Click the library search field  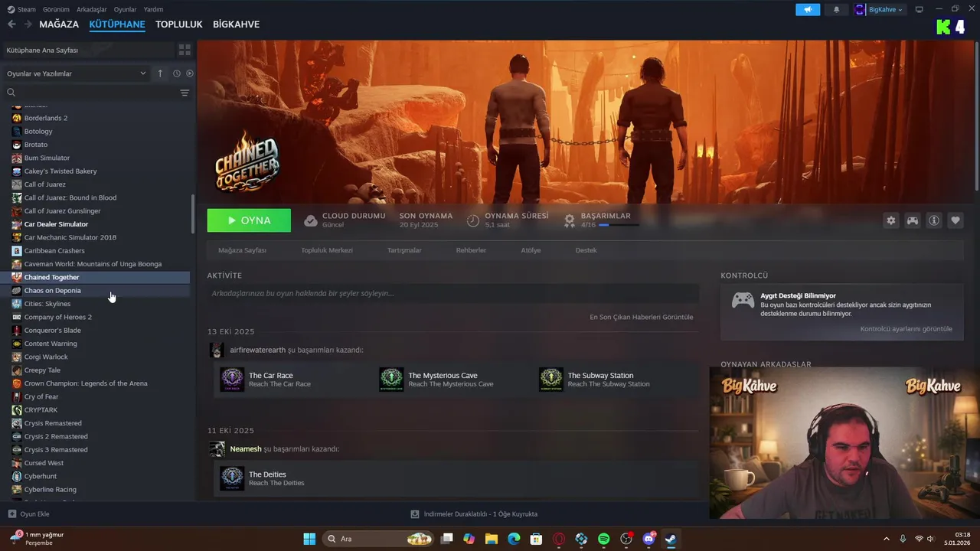[91, 93]
